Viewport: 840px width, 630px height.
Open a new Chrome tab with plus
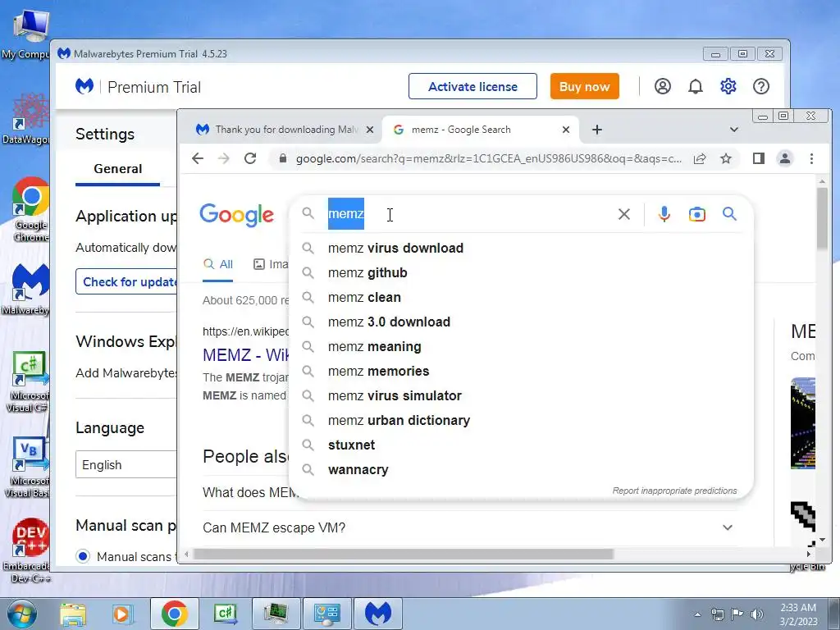pyautogui.click(x=597, y=130)
